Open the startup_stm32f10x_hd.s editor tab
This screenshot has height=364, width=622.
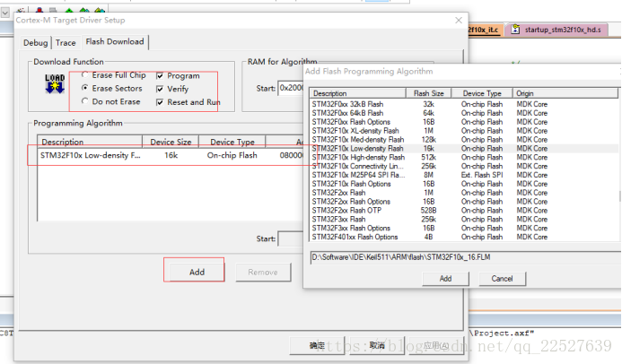[557, 30]
